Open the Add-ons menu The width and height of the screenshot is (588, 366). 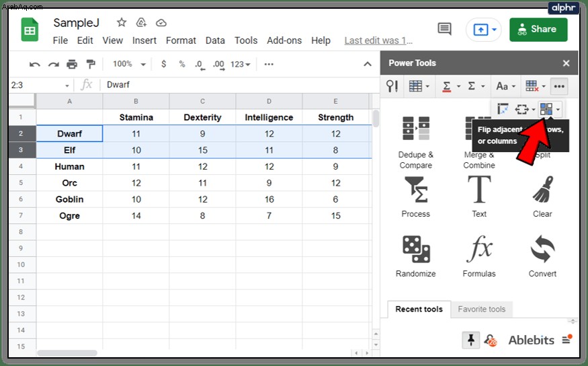[x=284, y=40]
